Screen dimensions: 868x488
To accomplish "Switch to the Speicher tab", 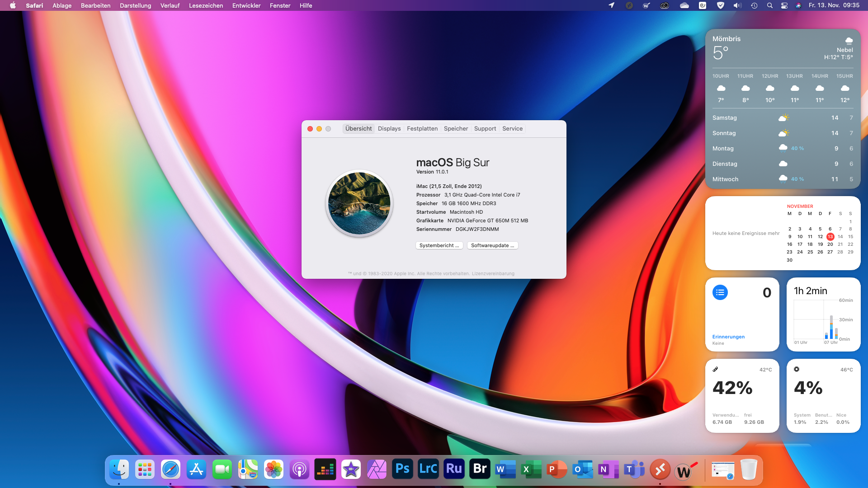I will click(456, 129).
